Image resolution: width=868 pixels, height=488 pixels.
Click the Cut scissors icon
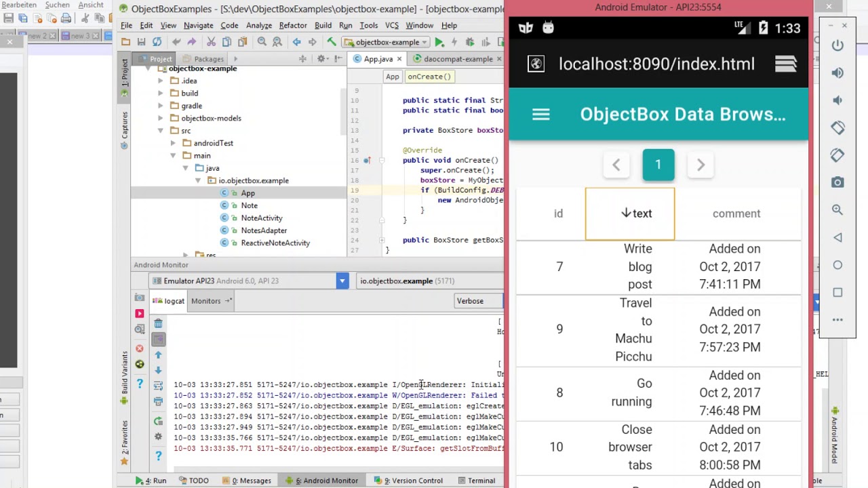[x=211, y=42]
